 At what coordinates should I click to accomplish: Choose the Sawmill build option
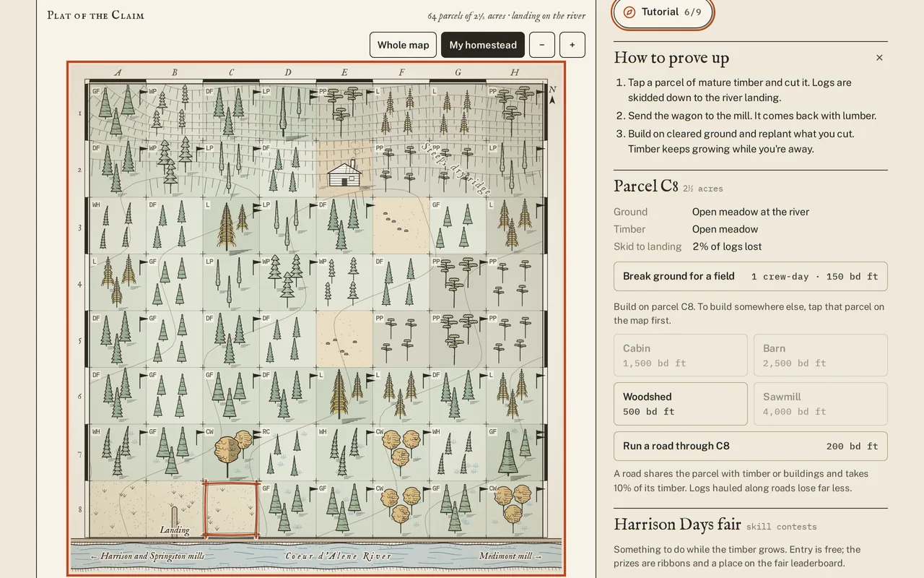[821, 403]
